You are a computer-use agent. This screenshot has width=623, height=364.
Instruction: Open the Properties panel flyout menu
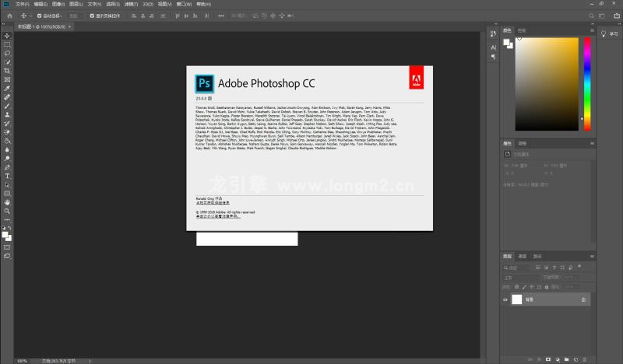pos(592,143)
